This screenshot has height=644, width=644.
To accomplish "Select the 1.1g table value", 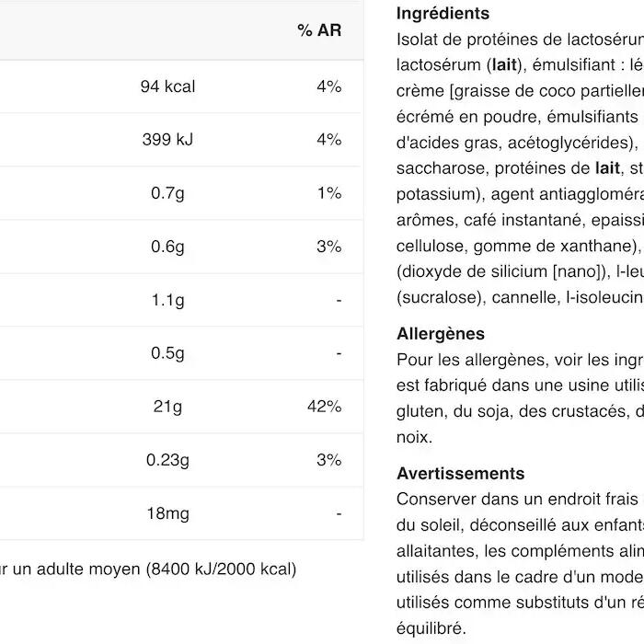I will [x=167, y=300].
